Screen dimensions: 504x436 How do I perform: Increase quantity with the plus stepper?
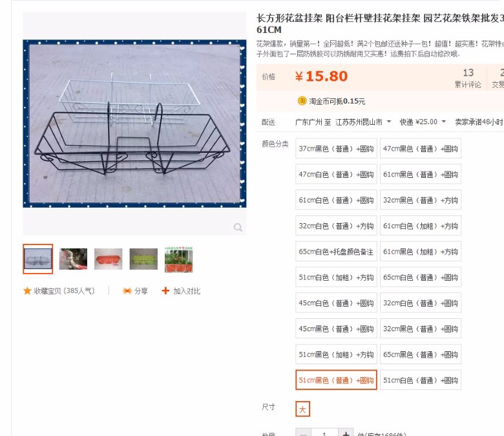(346, 433)
